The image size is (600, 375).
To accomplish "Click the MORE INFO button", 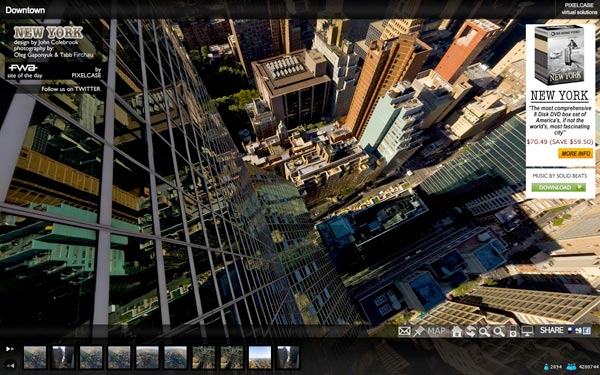I will click(x=575, y=153).
